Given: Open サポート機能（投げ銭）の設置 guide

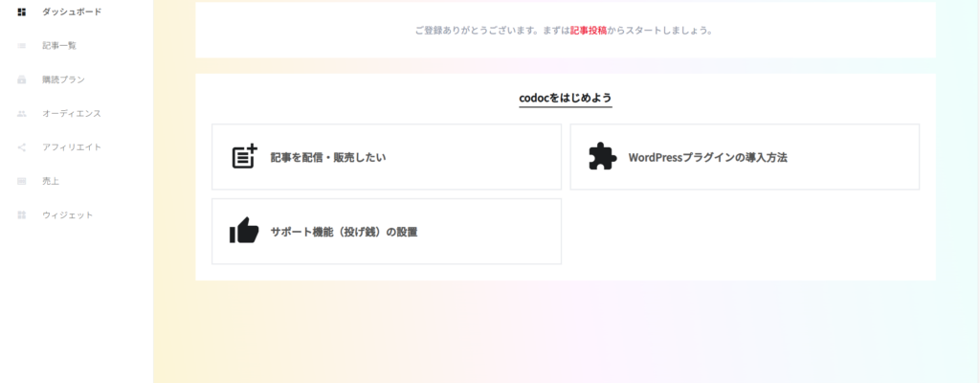Looking at the screenshot, I should (x=344, y=232).
